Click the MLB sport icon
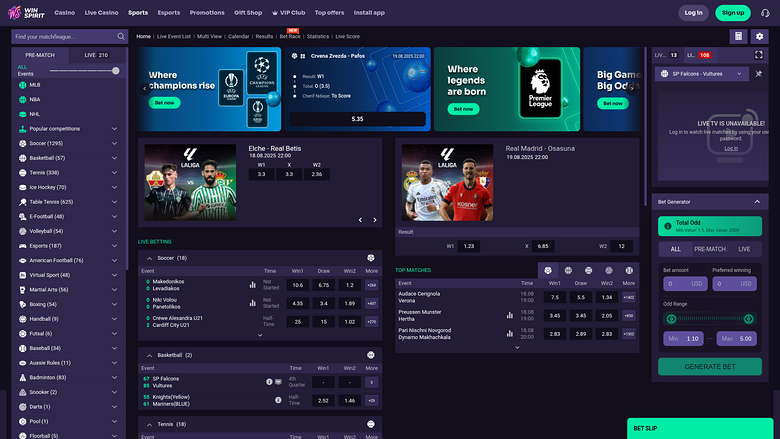This screenshot has height=439, width=780. pos(22,85)
